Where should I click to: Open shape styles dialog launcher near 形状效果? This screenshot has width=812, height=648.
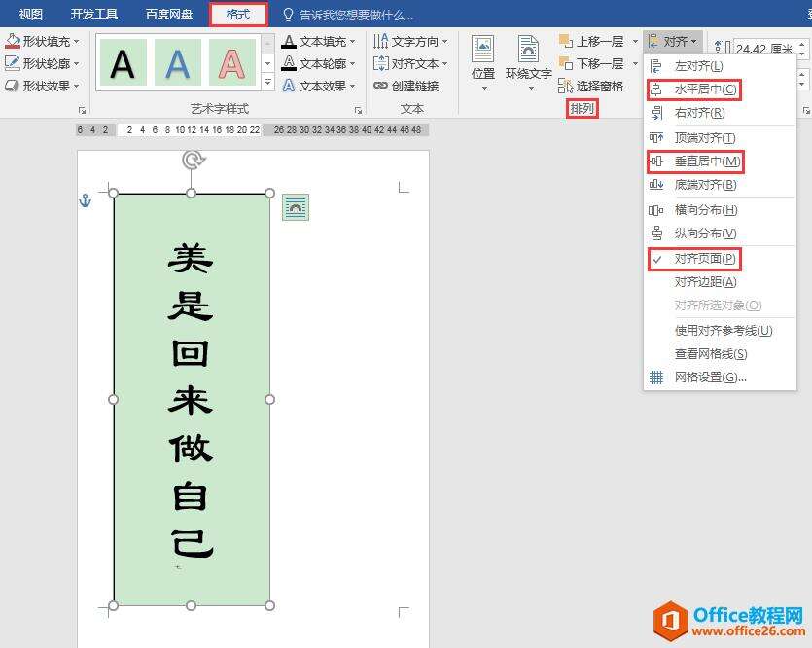coord(82,110)
